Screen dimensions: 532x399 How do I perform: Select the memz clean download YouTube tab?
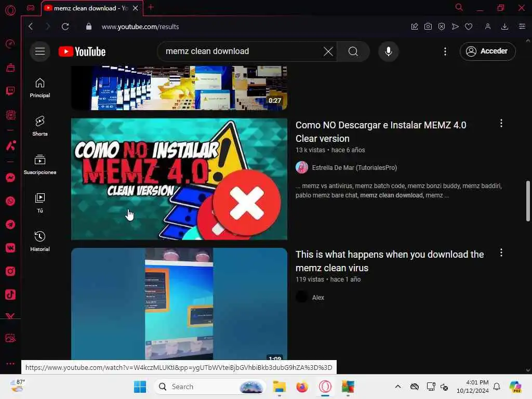tap(91, 8)
